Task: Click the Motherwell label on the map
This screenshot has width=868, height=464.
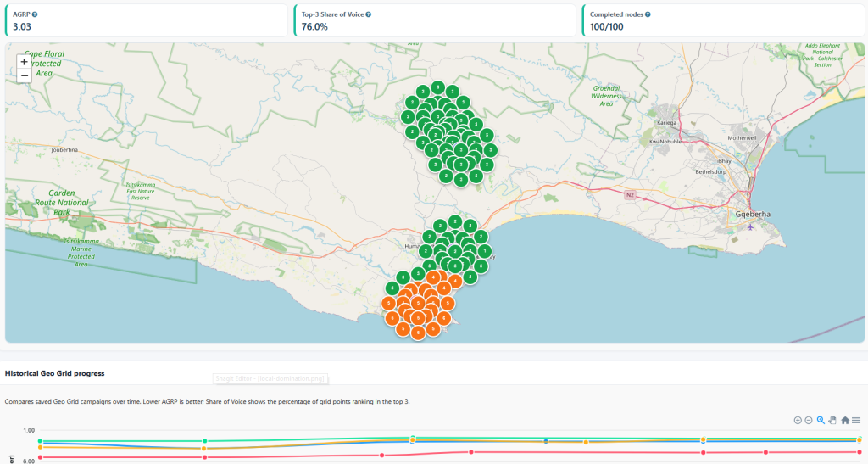Action: [742, 138]
